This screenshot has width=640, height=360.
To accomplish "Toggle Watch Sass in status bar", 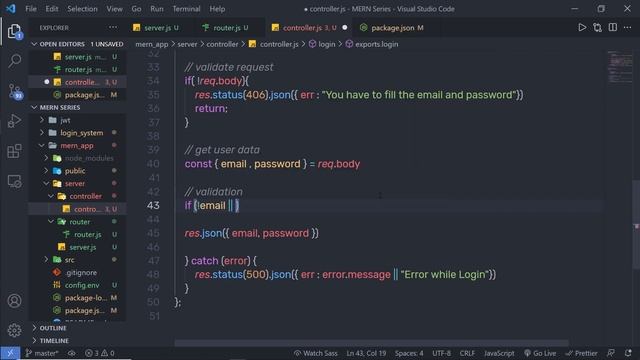I will pos(316,353).
